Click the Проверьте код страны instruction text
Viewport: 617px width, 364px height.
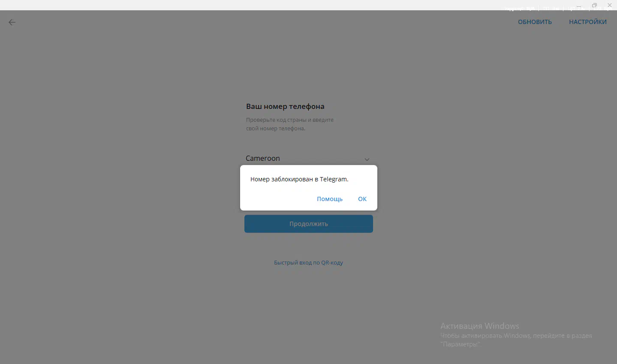pos(290,124)
